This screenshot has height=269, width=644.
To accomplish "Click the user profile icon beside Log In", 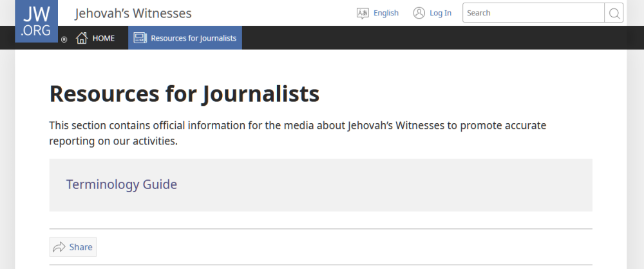I will tap(419, 13).
